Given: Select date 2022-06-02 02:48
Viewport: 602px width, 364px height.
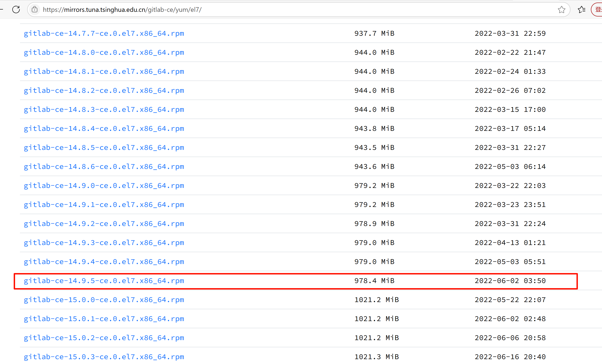Looking at the screenshot, I should coord(510,319).
